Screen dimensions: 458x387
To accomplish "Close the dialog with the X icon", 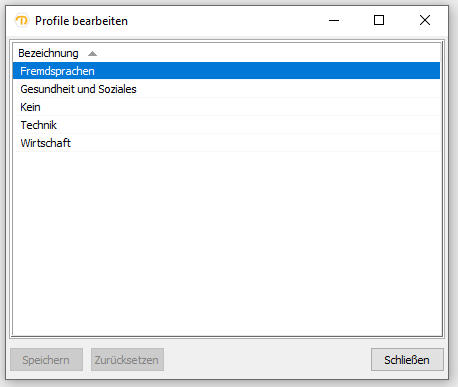I will pyautogui.click(x=425, y=21).
